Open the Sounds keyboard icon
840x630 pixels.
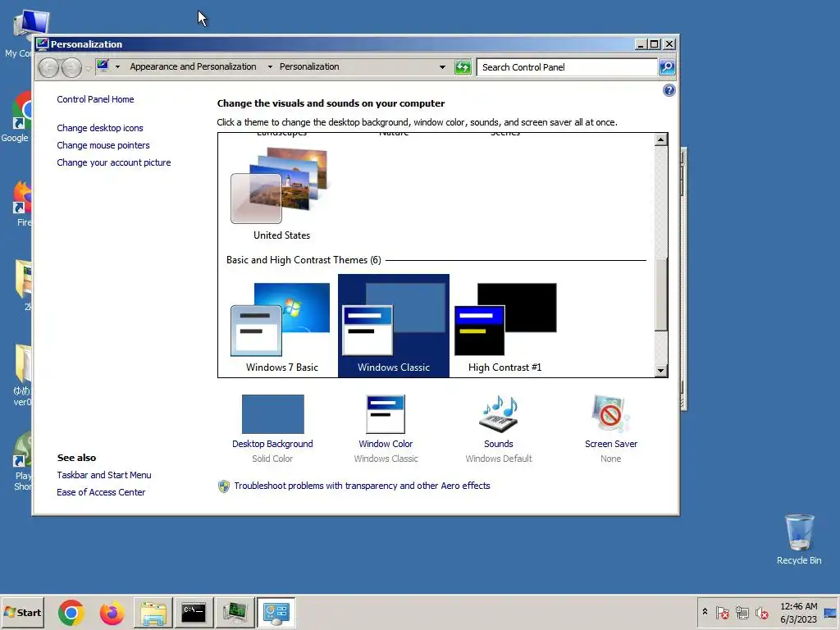[499, 414]
